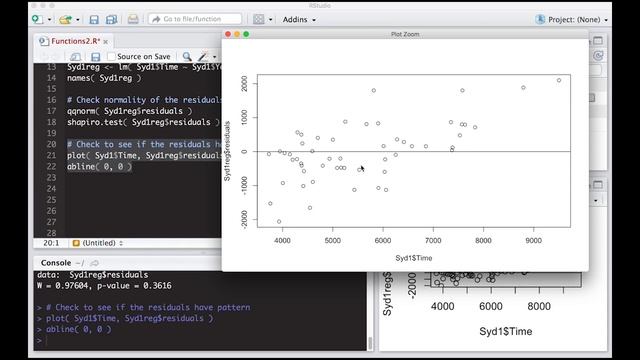The height and width of the screenshot is (360, 640).
Task: Open the New File dropdown arrow
Action: coord(49,20)
